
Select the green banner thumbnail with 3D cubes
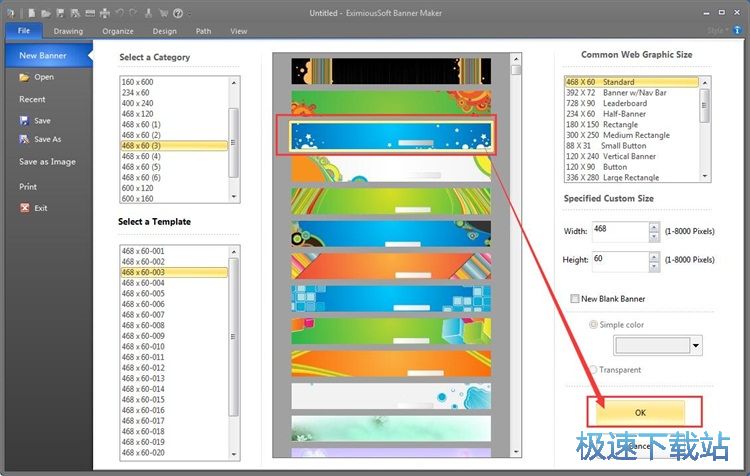(391, 331)
